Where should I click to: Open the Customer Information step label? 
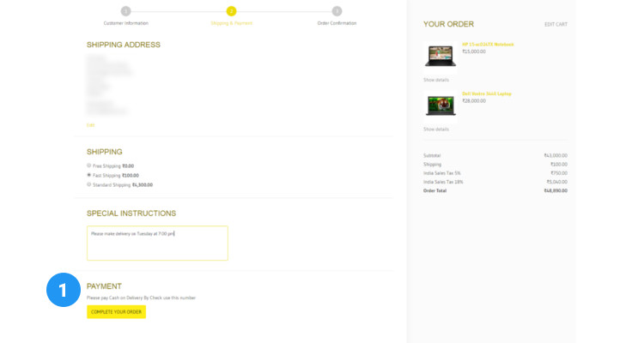click(x=125, y=23)
